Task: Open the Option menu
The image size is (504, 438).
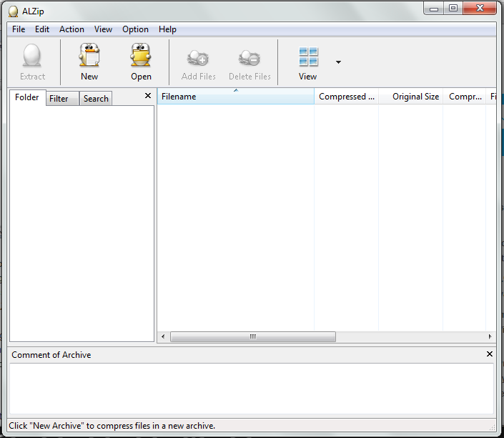Action: pos(135,29)
